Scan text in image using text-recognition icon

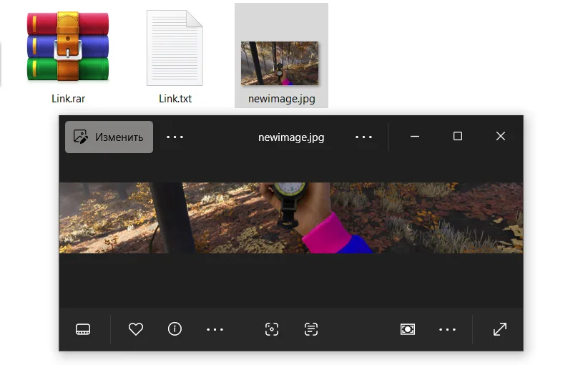point(310,329)
